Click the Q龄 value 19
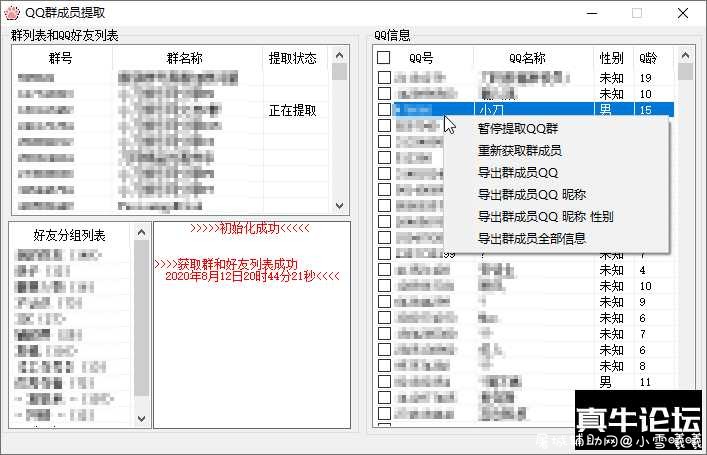This screenshot has width=707, height=455. [x=645, y=78]
